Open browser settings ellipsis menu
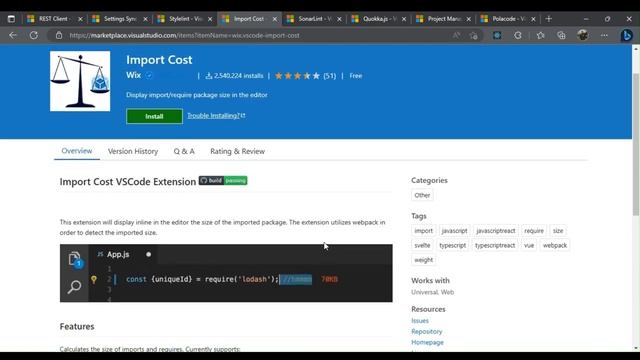 click(604, 36)
